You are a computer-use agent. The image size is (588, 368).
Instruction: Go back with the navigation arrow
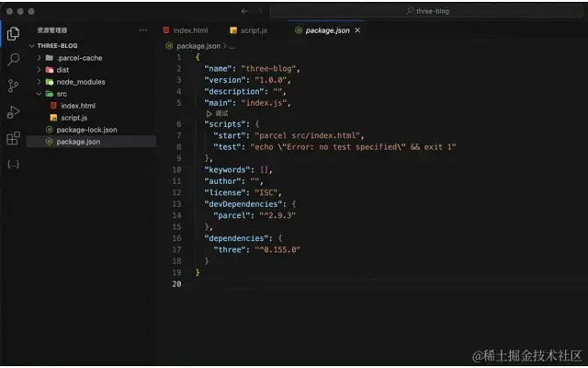click(245, 11)
